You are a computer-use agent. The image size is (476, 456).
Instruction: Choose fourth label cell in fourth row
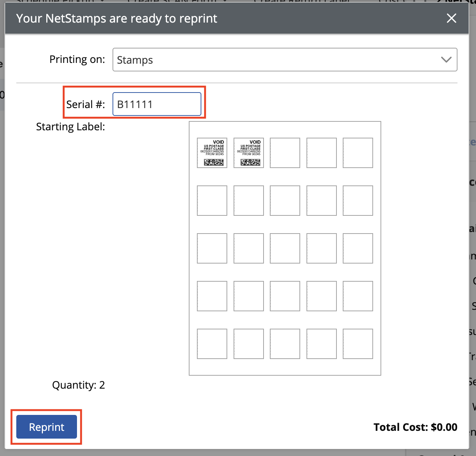tap(322, 296)
